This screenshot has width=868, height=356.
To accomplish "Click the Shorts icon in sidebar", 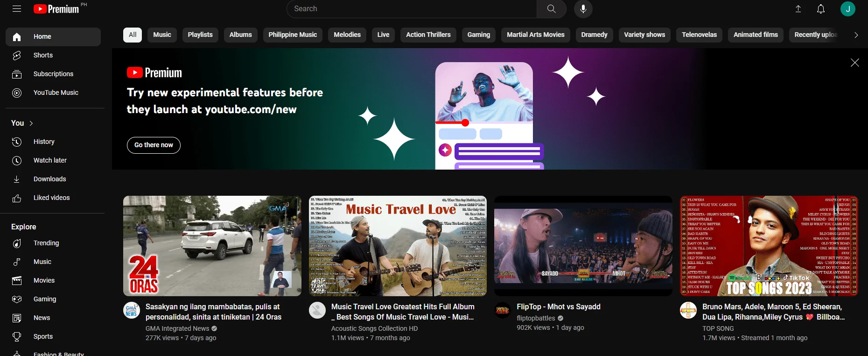I will [x=17, y=56].
